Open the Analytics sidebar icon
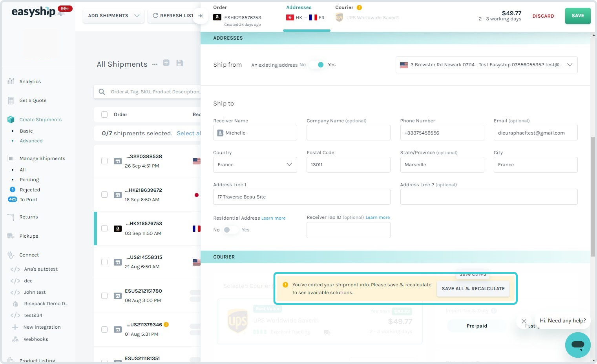 (x=11, y=82)
